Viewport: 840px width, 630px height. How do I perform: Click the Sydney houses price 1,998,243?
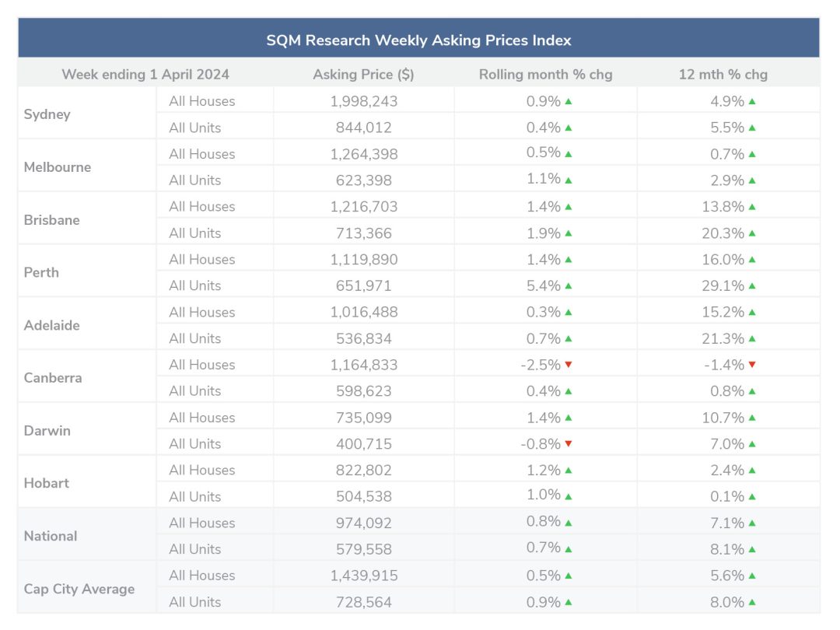coord(364,101)
